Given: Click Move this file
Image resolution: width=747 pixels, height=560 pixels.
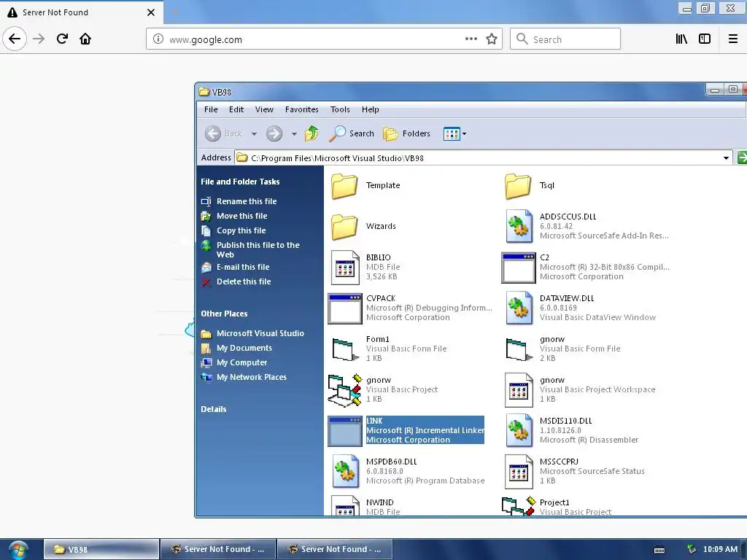Looking at the screenshot, I should coord(241,216).
